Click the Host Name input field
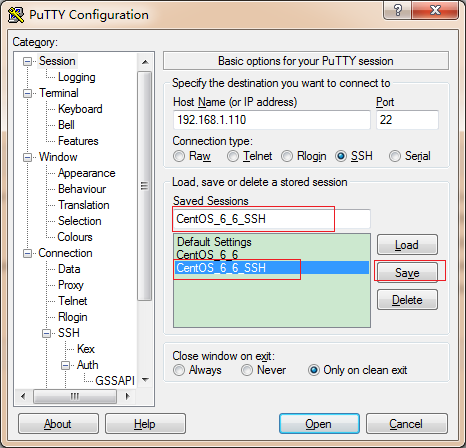This screenshot has width=466, height=448. click(272, 120)
